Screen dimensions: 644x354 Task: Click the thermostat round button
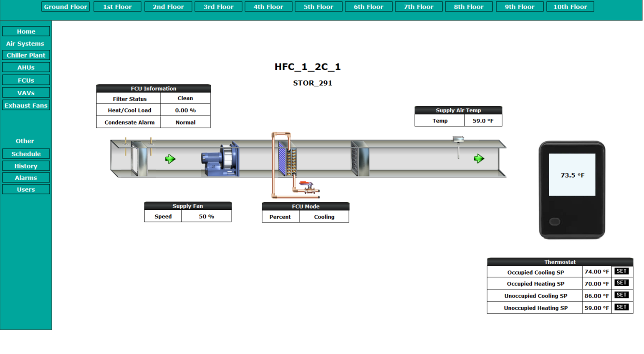point(555,222)
